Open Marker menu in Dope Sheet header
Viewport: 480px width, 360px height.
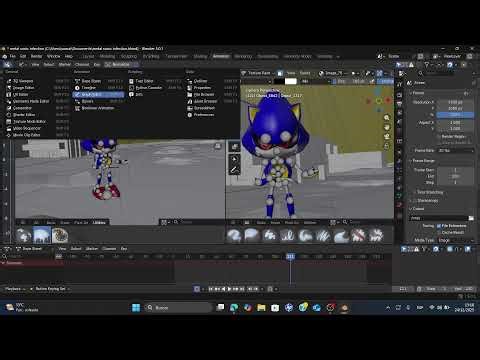coord(92,249)
